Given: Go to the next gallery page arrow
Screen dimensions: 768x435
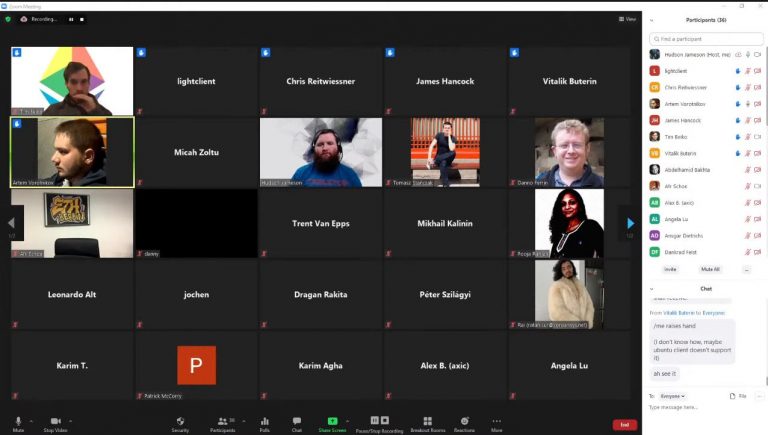Looking at the screenshot, I should pyautogui.click(x=630, y=223).
